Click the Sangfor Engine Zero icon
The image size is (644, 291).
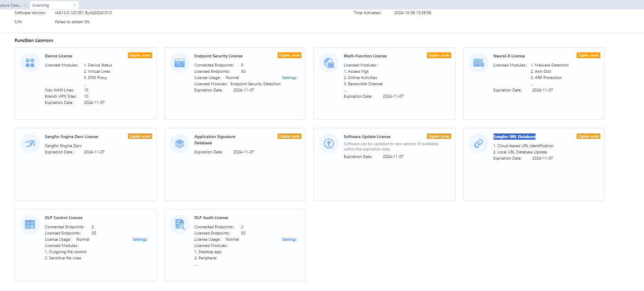point(30,143)
